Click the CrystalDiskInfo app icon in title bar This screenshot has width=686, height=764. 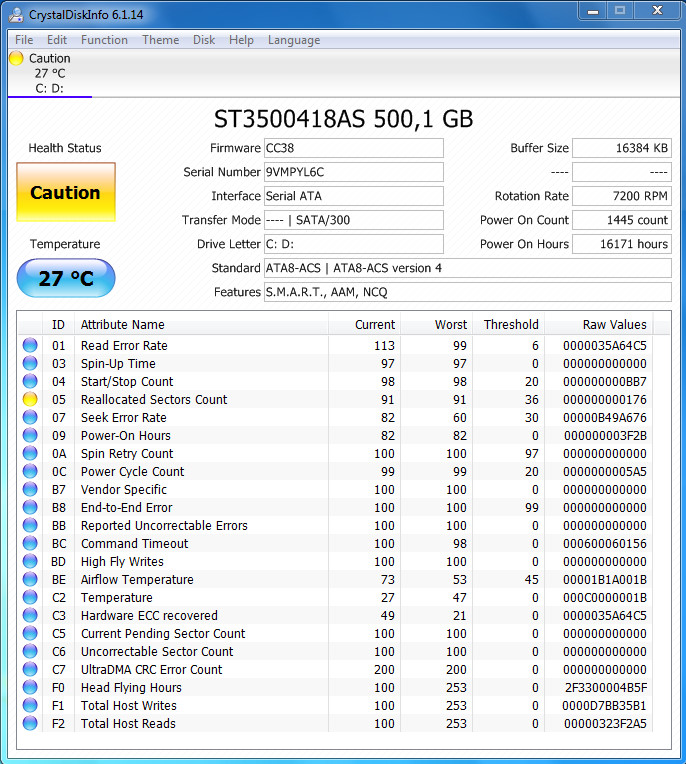tap(17, 12)
